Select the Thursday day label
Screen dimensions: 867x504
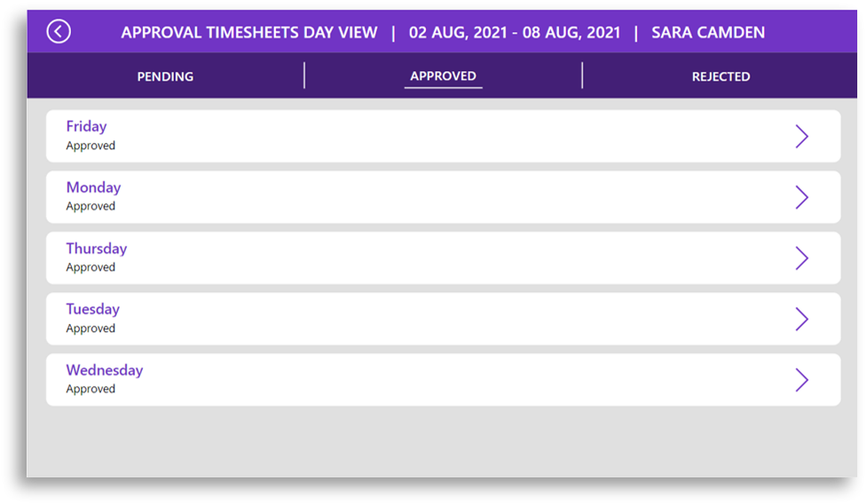click(97, 248)
